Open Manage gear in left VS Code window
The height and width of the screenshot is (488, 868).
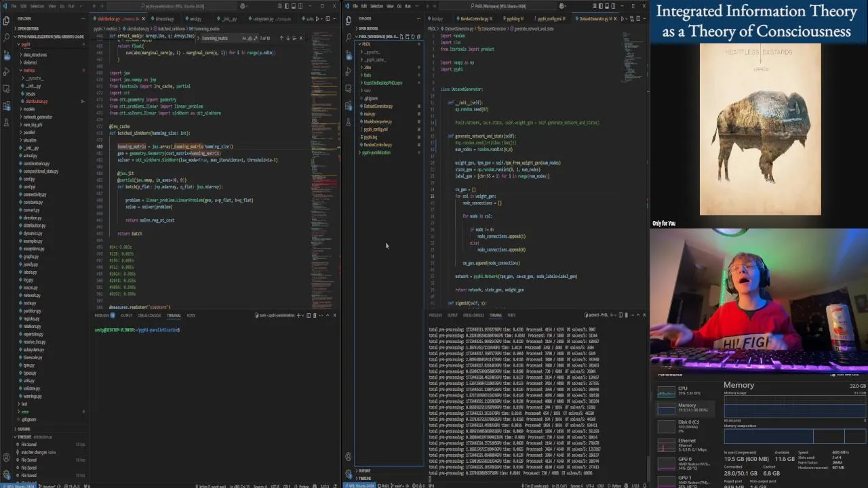pos(6,476)
